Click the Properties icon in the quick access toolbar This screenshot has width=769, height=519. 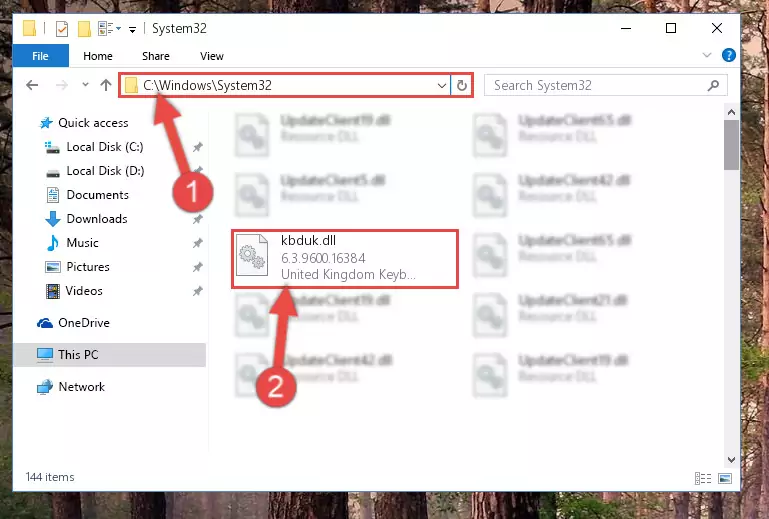pyautogui.click(x=62, y=29)
